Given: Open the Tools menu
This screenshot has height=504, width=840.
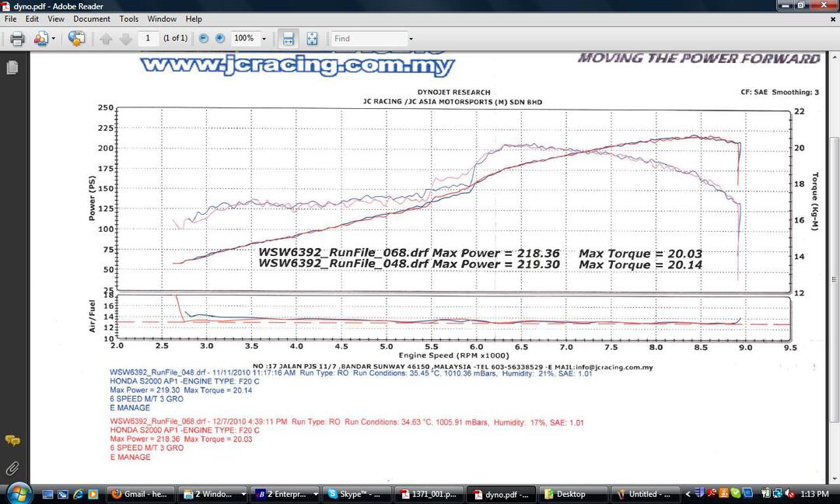Looking at the screenshot, I should tap(129, 19).
